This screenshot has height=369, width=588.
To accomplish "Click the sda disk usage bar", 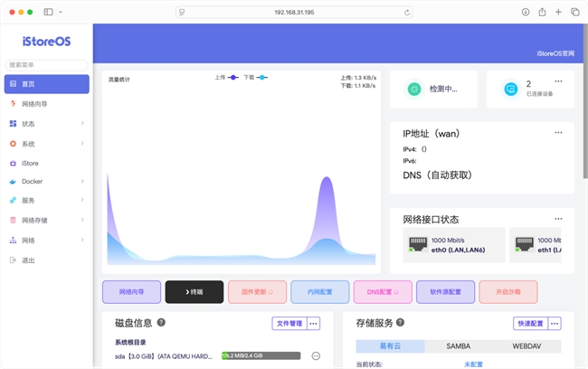I will 261,355.
